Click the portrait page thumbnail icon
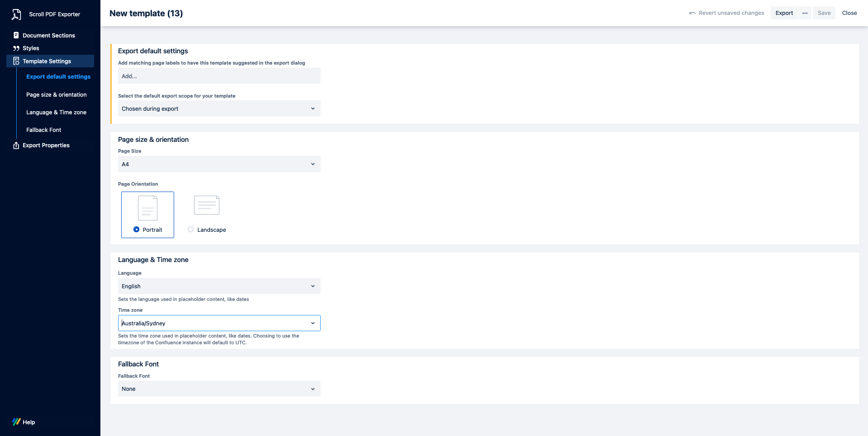868x436 pixels. [147, 208]
